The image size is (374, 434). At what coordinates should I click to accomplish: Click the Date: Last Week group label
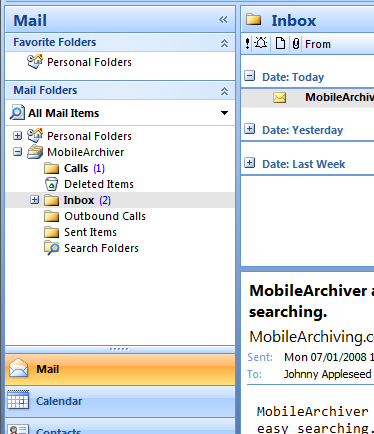tap(304, 164)
